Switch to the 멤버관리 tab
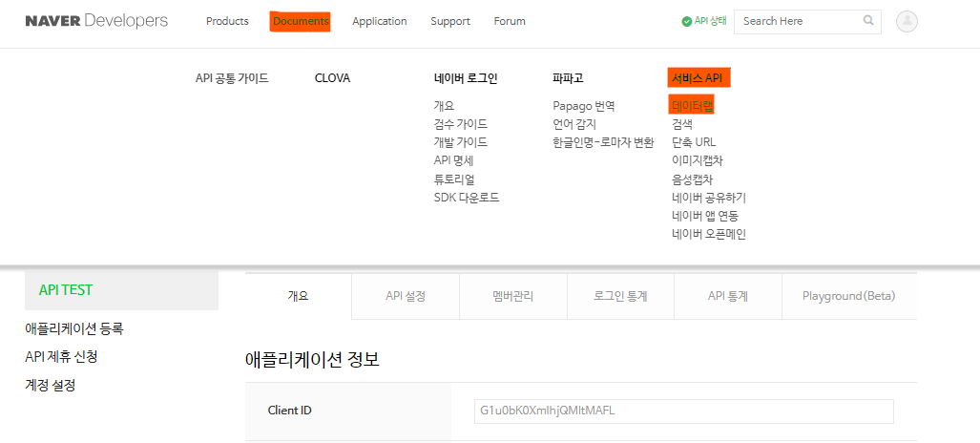Image resolution: width=980 pixels, height=443 pixels. pyautogui.click(x=513, y=296)
